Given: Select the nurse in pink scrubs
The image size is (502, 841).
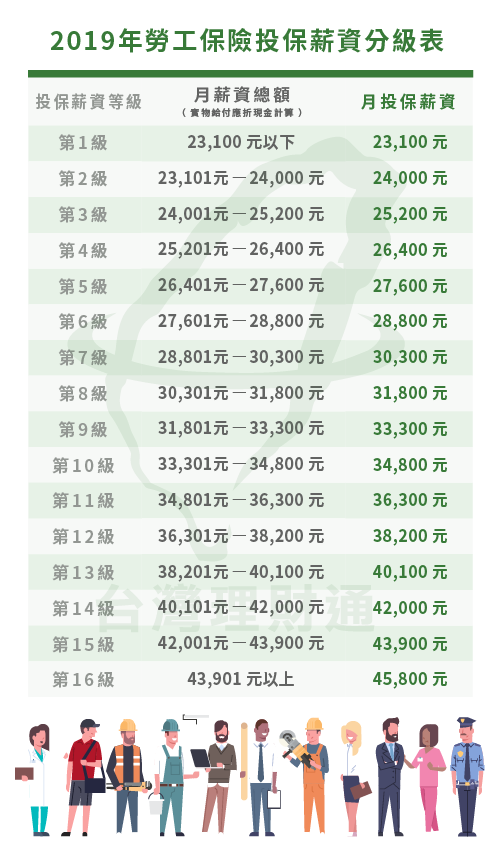Looking at the screenshot, I should pyautogui.click(x=426, y=779).
